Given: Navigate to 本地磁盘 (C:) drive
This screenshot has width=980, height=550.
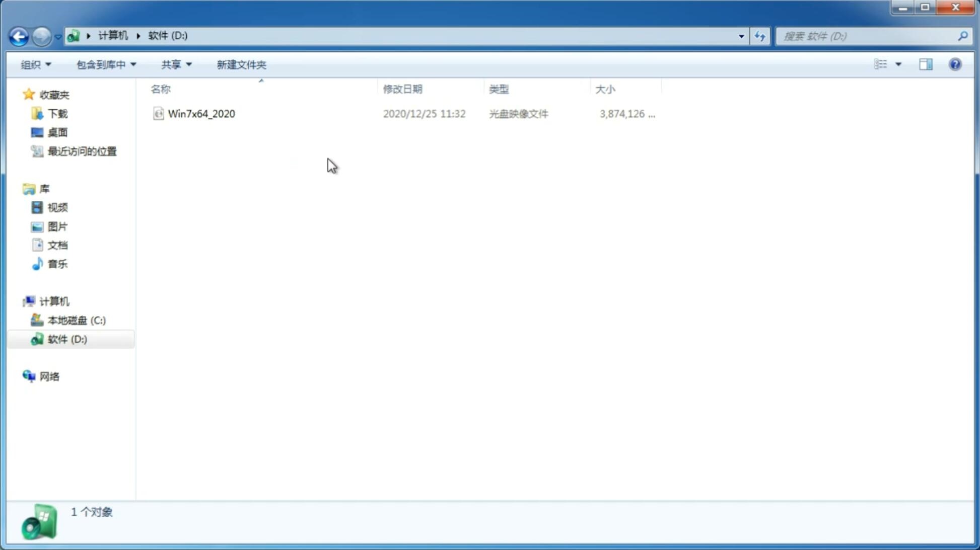Looking at the screenshot, I should [x=76, y=320].
